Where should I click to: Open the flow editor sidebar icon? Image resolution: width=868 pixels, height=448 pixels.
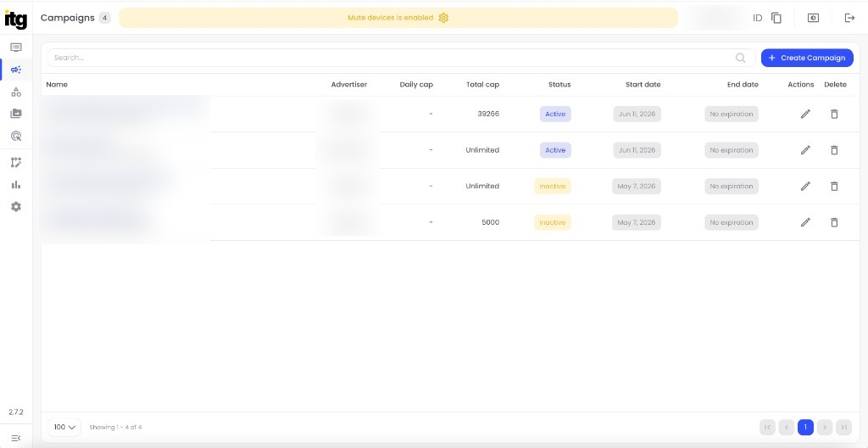[x=16, y=162]
